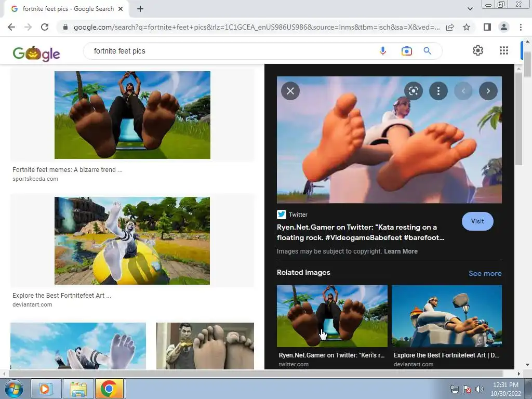The height and width of the screenshot is (399, 532).
Task: Click the address bar URL
Action: pos(257,27)
